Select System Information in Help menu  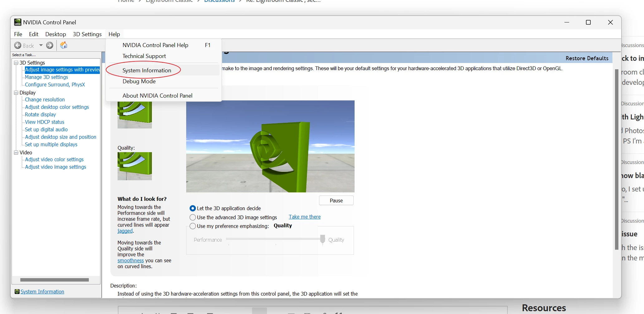[164, 70]
